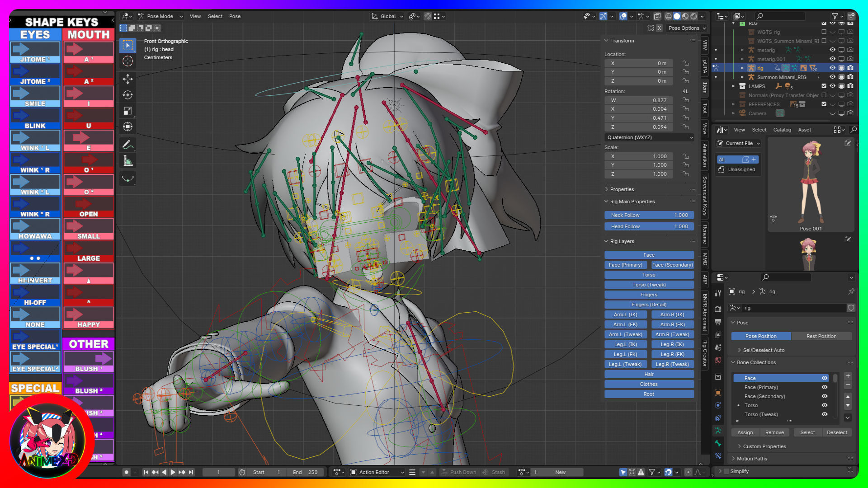Toggle Torso (Tweak) rig layer
This screenshot has height=488, width=868.
(x=649, y=285)
